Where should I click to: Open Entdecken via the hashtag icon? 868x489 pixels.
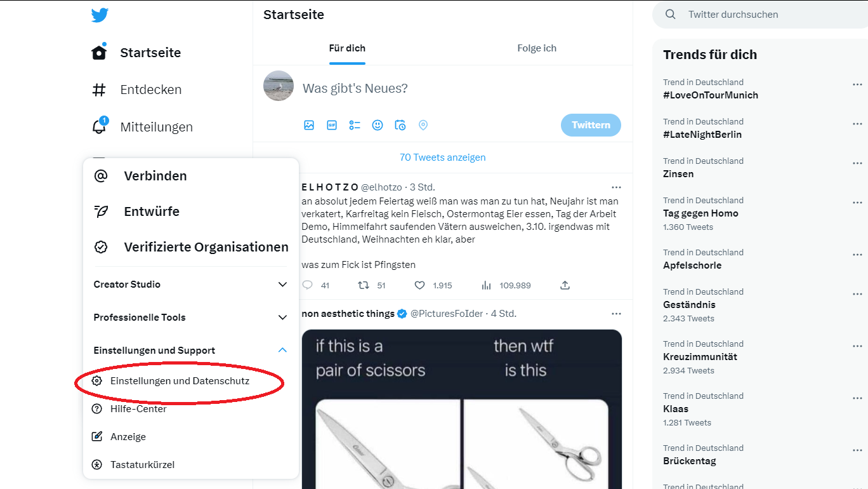pos(99,89)
